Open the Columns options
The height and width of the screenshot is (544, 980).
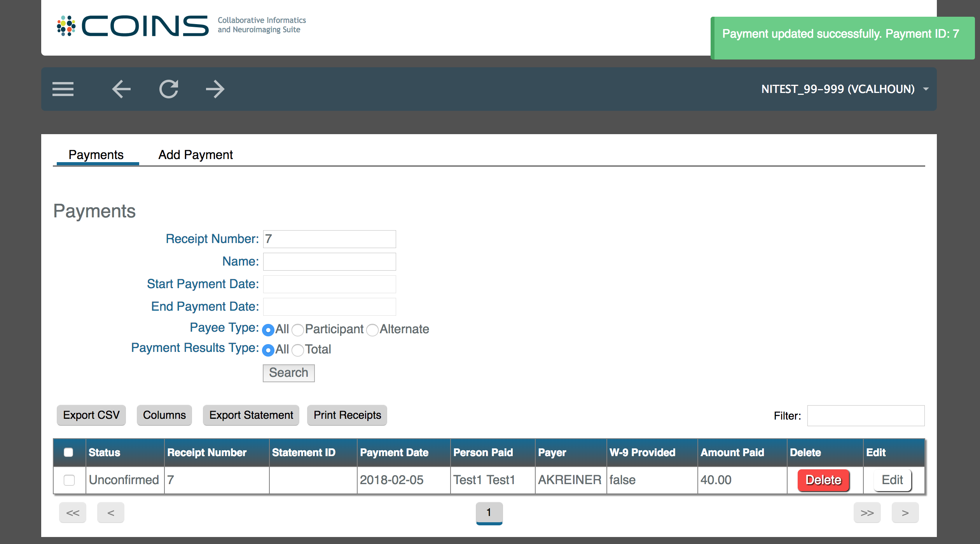tap(164, 415)
